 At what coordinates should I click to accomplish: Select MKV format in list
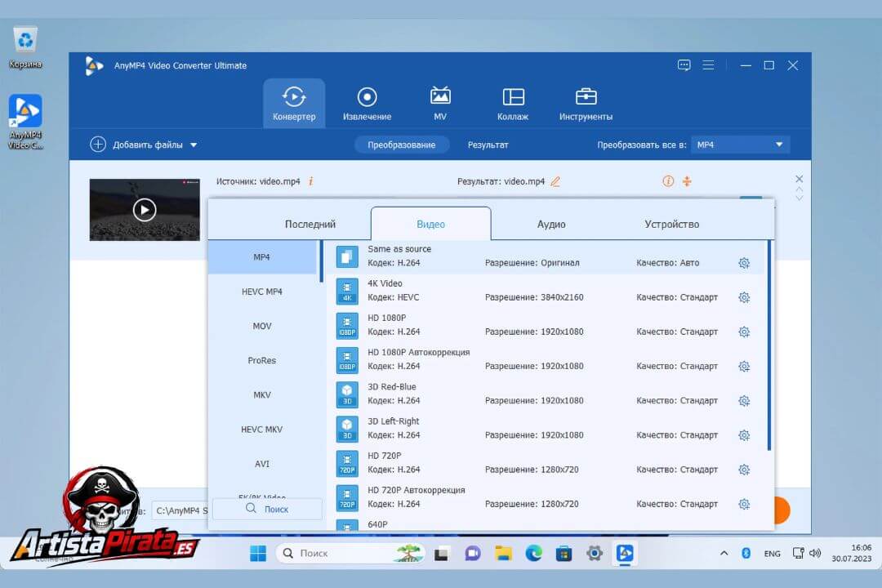(261, 395)
